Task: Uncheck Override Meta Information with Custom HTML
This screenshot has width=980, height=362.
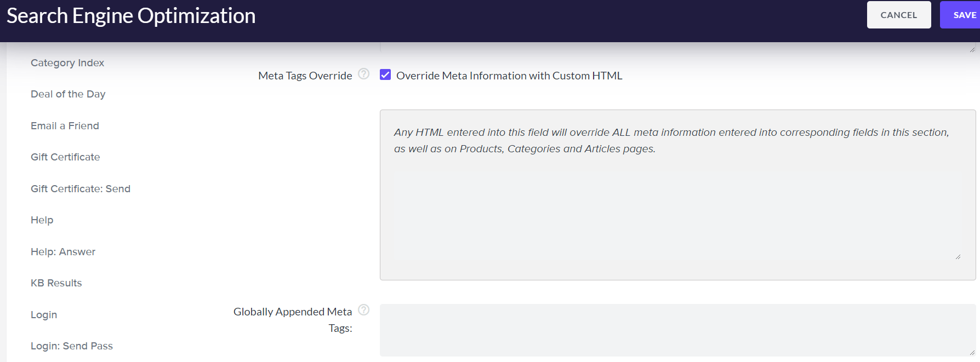Action: click(x=385, y=75)
